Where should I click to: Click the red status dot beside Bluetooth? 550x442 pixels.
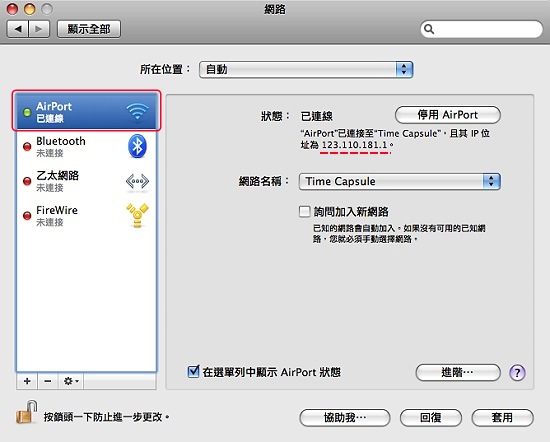click(x=27, y=147)
